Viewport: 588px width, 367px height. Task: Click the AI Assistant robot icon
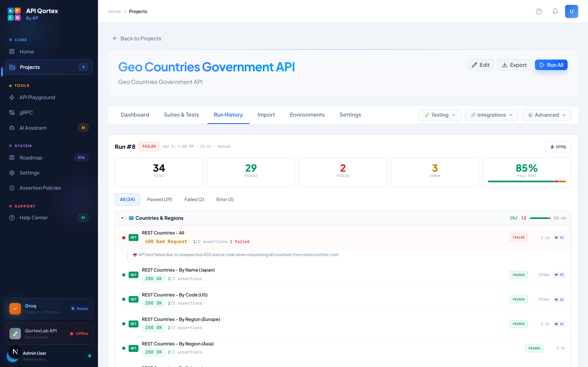tap(12, 128)
